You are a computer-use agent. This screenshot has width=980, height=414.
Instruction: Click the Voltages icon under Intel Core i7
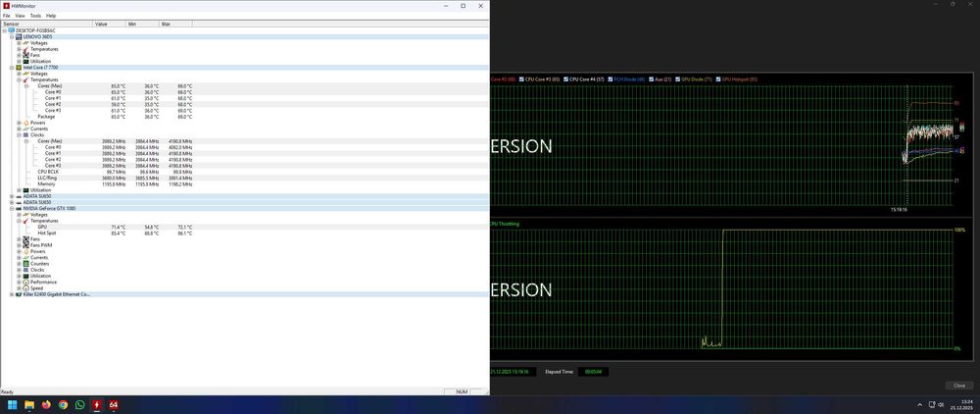tap(26, 74)
